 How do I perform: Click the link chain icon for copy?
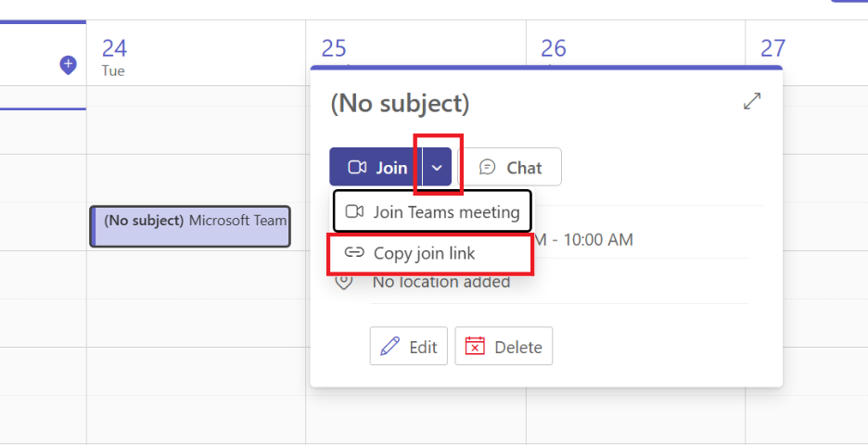click(354, 253)
